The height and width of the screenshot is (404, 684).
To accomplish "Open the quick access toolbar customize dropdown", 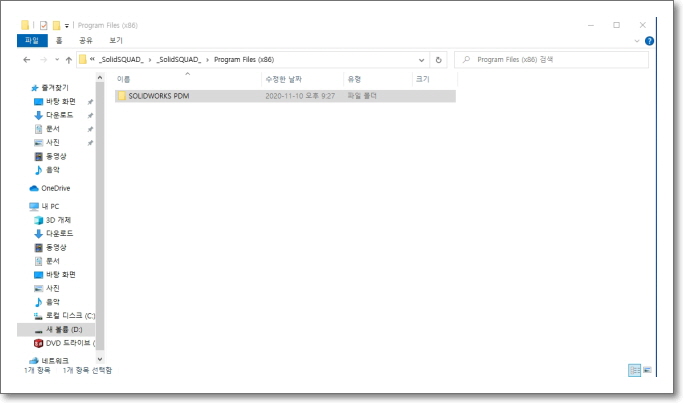I will coord(67,26).
